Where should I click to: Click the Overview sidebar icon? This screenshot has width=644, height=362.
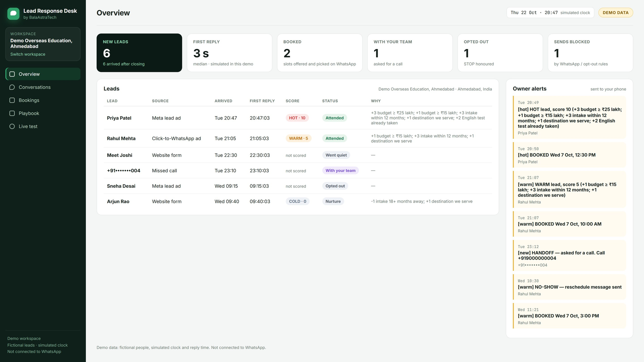point(12,74)
